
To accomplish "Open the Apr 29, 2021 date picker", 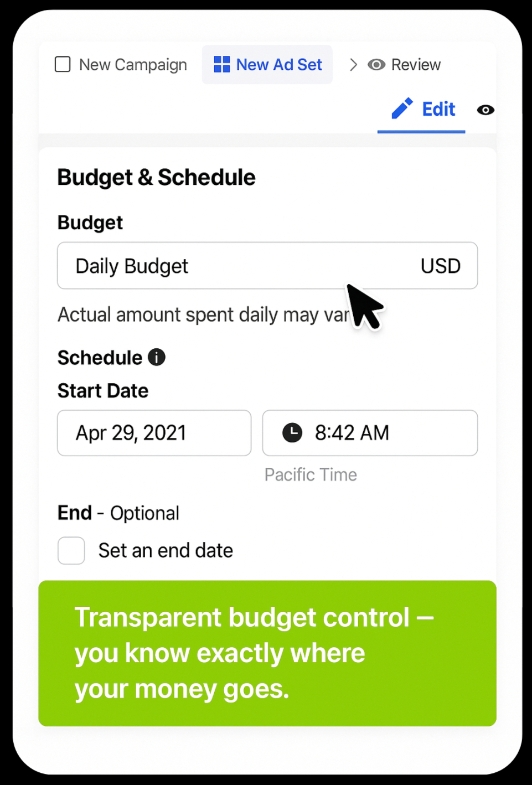I will 154,433.
